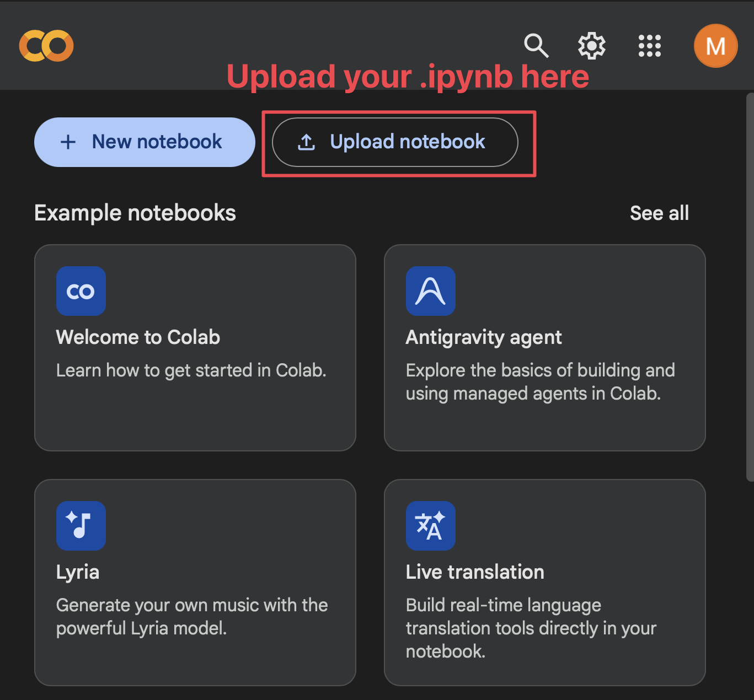Click the Lyria music note icon
The image size is (754, 700).
pyautogui.click(x=81, y=526)
